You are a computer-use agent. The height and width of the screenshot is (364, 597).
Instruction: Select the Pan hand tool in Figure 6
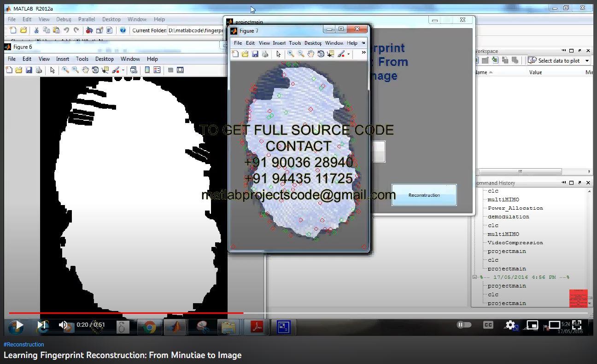click(x=85, y=70)
